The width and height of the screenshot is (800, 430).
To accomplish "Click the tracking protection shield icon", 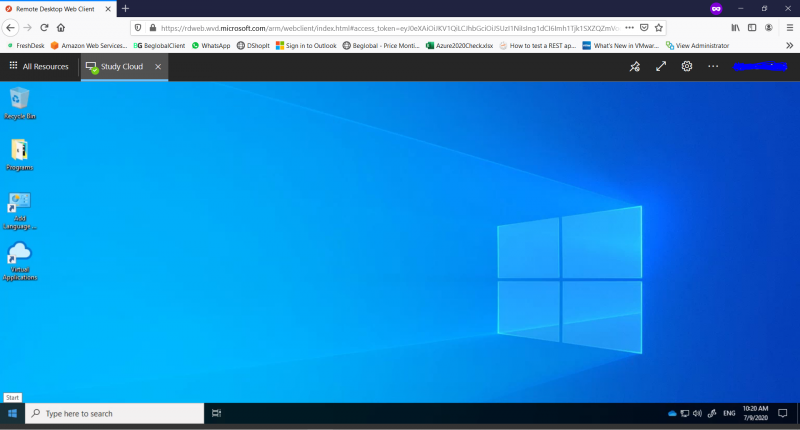I will pyautogui.click(x=138, y=28).
